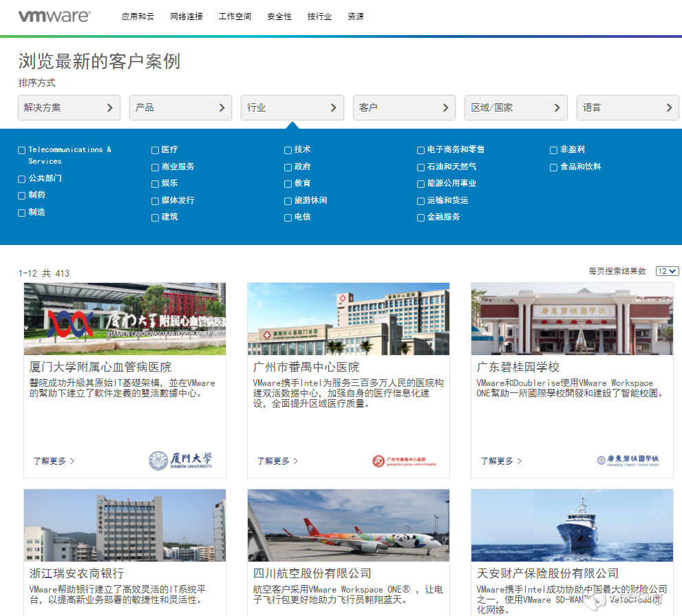Check the 教育 checkbox
Screen dimensions: 682x616
pyautogui.click(x=288, y=184)
